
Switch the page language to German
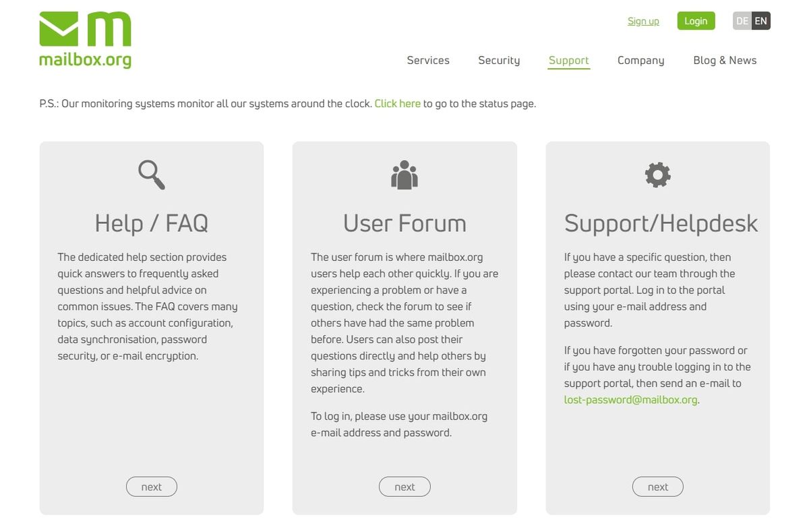[742, 21]
